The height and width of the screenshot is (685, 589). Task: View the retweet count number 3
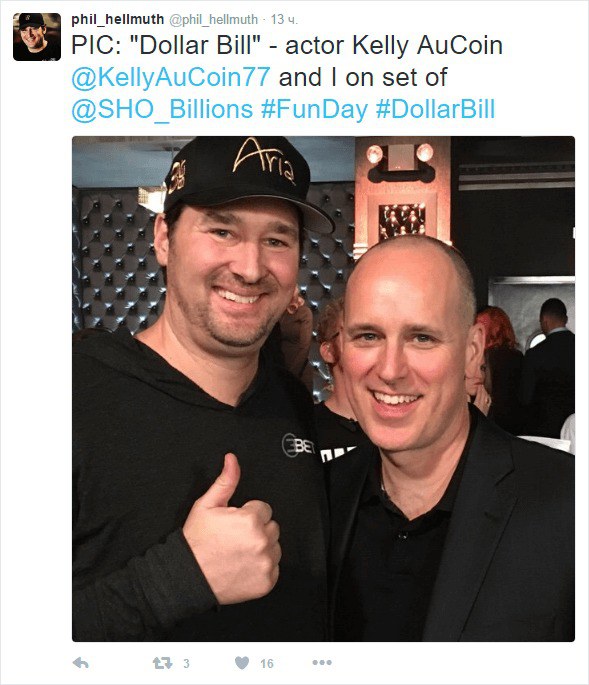pos(186,664)
